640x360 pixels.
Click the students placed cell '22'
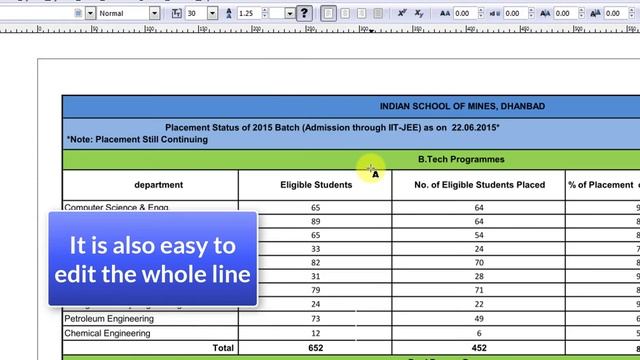[x=479, y=304]
